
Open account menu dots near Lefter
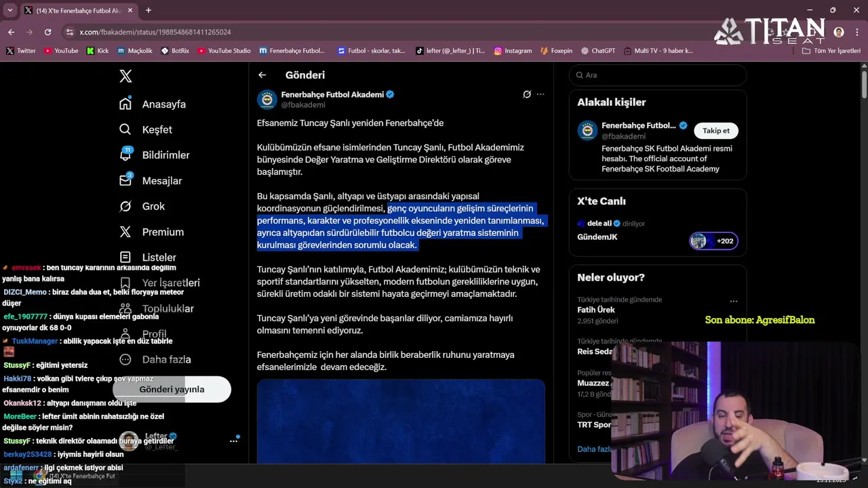pyautogui.click(x=233, y=441)
